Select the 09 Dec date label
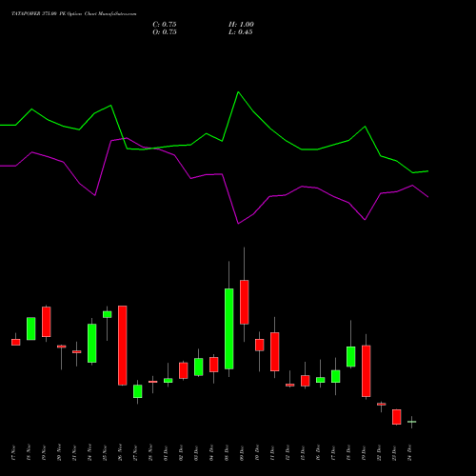Viewport: 476px width, 476px height. (x=242, y=453)
